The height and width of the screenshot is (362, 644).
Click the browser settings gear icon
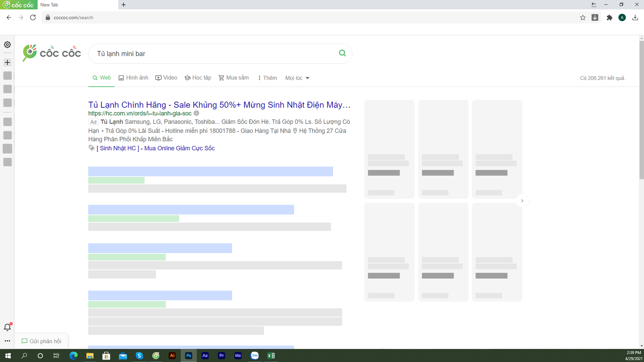(x=7, y=45)
